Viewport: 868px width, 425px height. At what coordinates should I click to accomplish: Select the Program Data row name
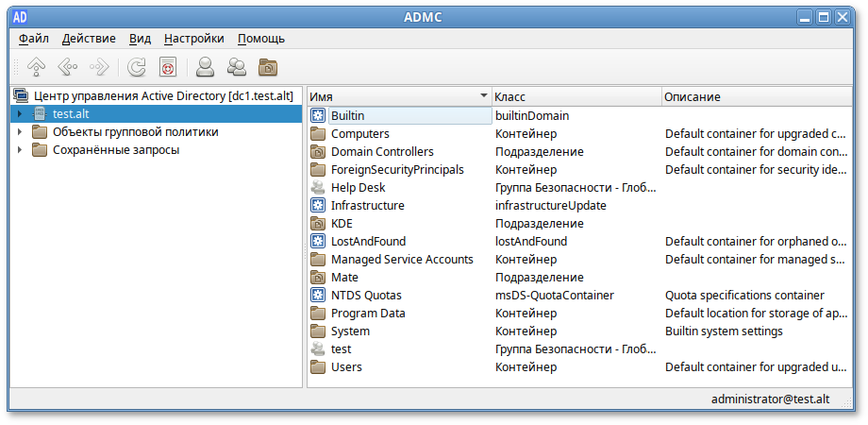[368, 313]
